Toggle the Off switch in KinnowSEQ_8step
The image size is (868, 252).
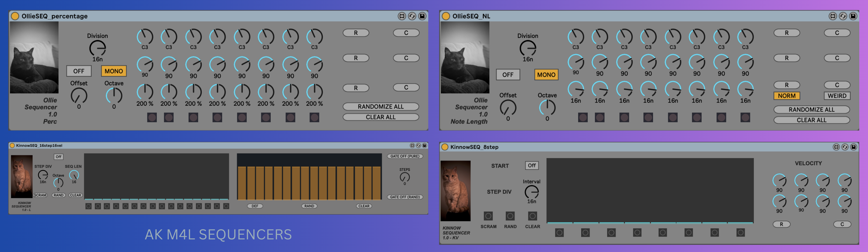(x=531, y=166)
